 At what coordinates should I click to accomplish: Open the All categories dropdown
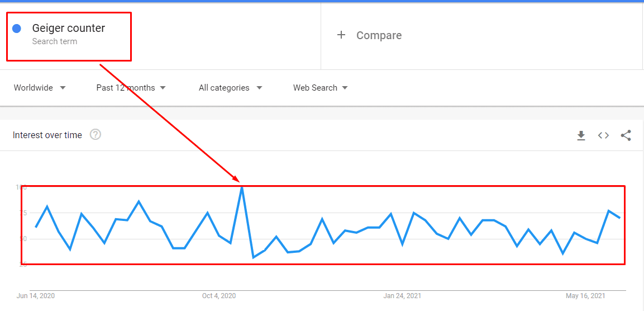230,88
